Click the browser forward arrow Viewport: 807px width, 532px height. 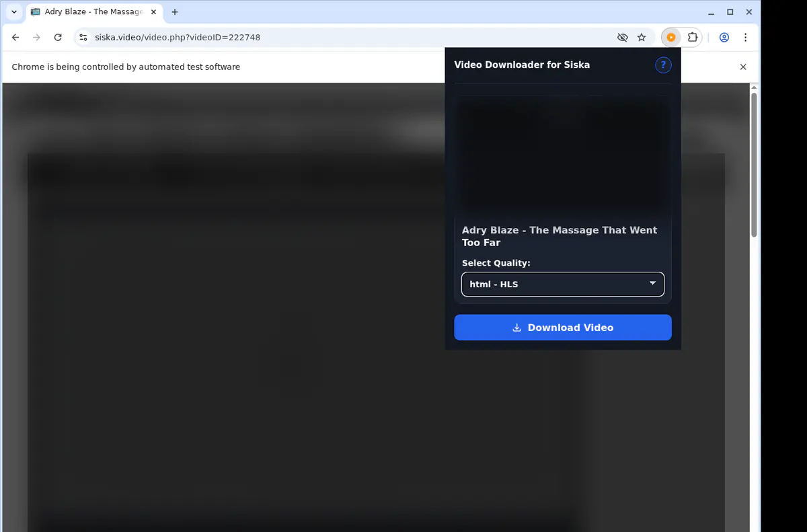click(x=36, y=38)
